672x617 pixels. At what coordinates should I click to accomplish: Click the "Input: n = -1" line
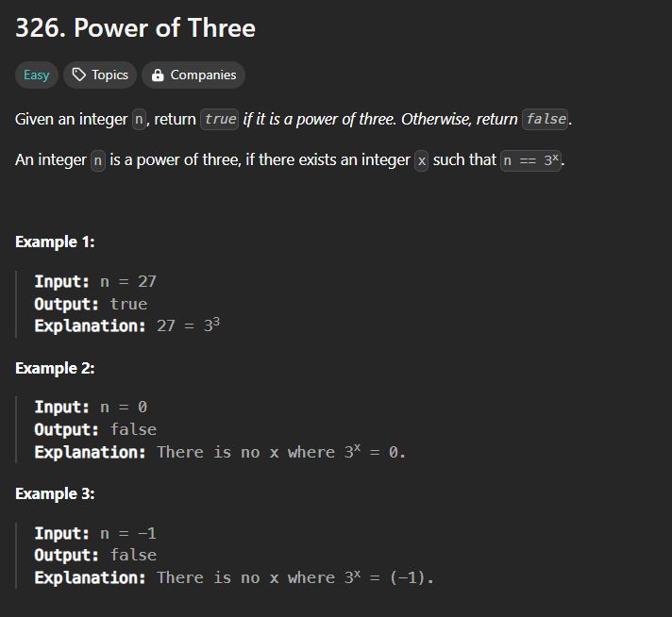(x=95, y=533)
